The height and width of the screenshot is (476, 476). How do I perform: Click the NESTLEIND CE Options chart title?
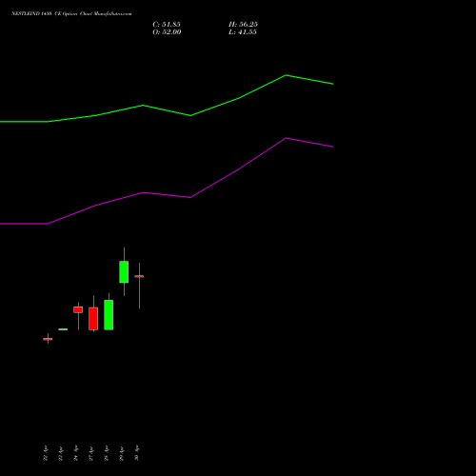71,14
